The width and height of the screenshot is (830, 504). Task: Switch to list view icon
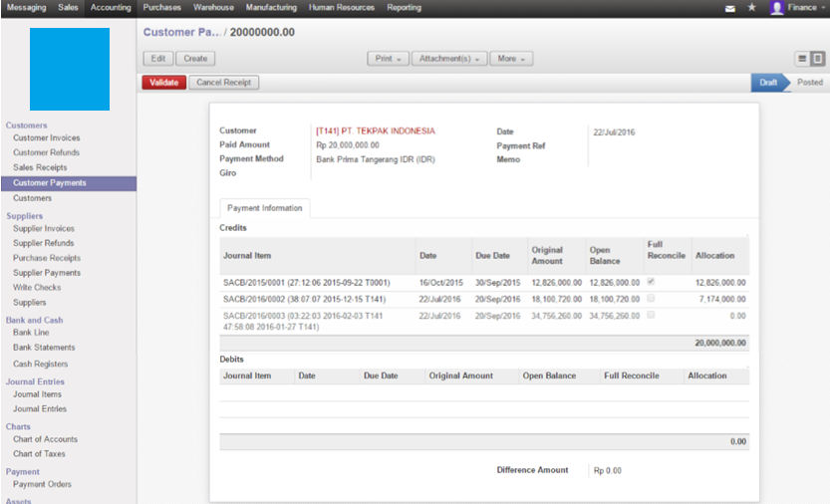[802, 59]
